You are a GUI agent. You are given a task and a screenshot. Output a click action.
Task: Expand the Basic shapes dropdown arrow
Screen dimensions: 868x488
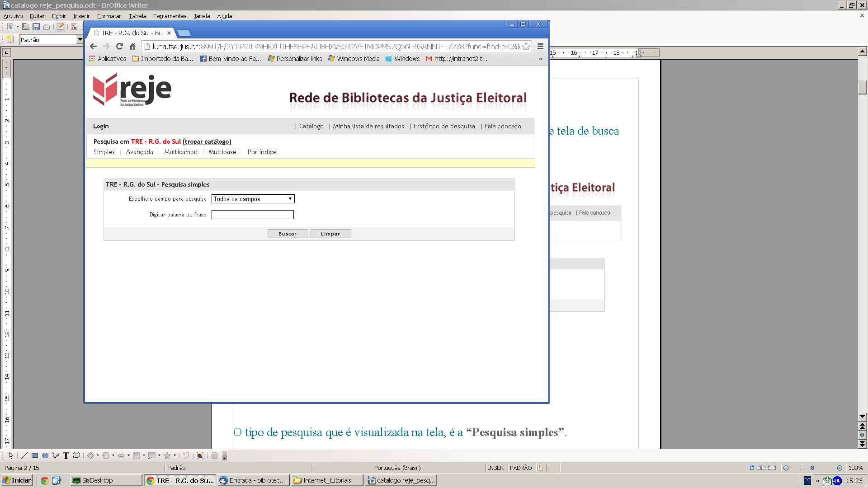(98, 455)
